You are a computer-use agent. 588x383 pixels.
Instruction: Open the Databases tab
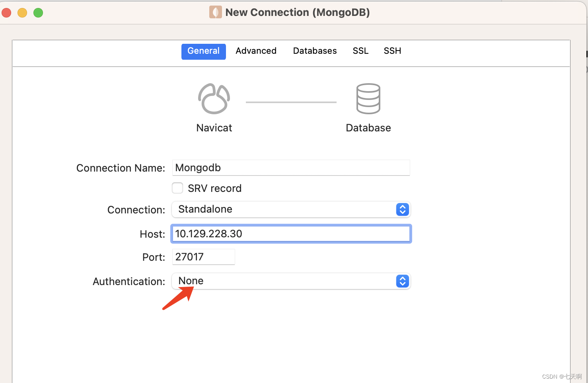point(315,51)
